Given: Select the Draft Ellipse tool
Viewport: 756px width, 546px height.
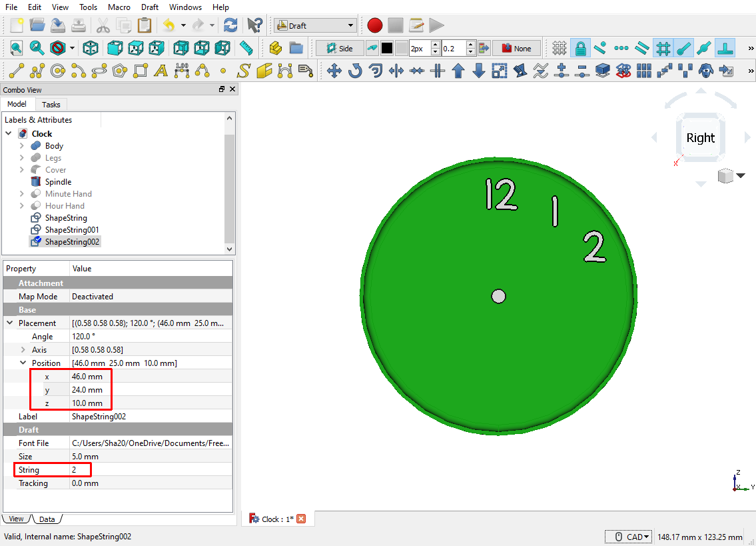Looking at the screenshot, I should pos(99,71).
